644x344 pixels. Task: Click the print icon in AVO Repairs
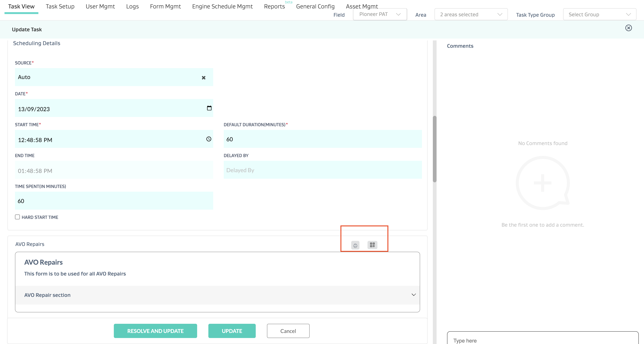(x=355, y=245)
